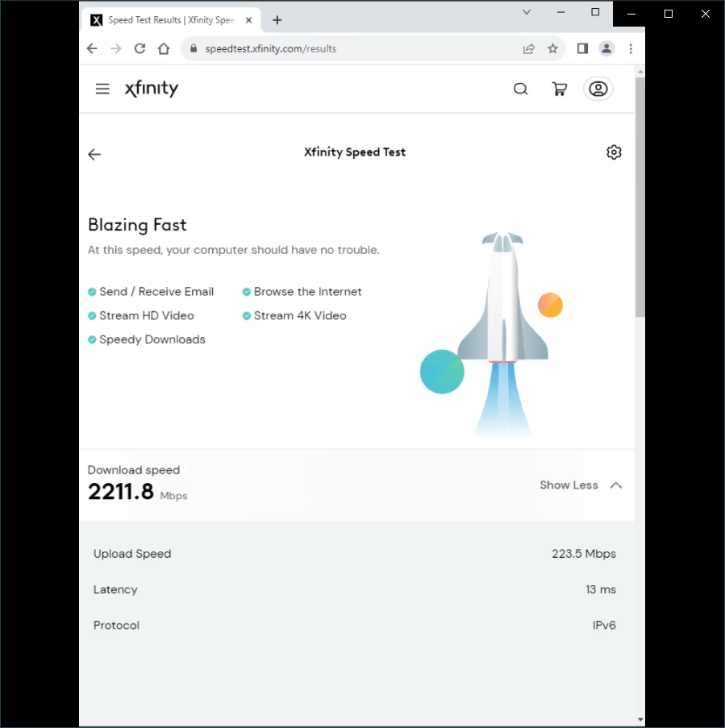The height and width of the screenshot is (728, 725).
Task: Click the Upload Speed label
Action: (132, 554)
